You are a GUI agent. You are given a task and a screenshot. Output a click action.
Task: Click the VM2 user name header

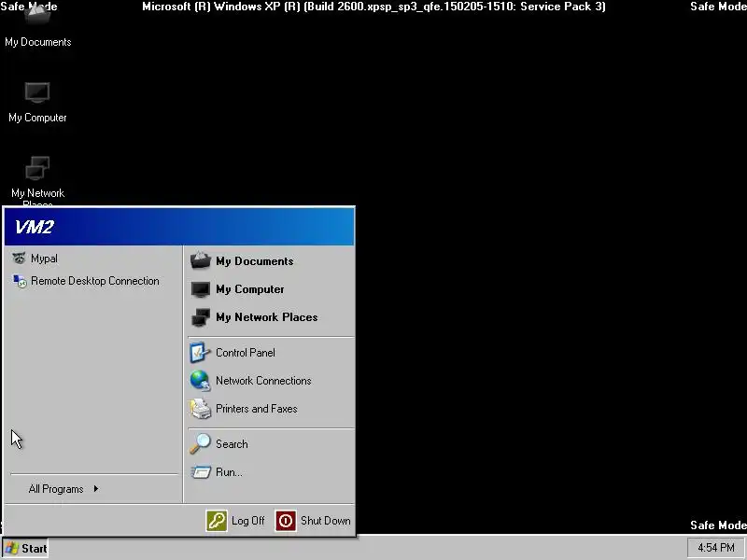pos(35,227)
